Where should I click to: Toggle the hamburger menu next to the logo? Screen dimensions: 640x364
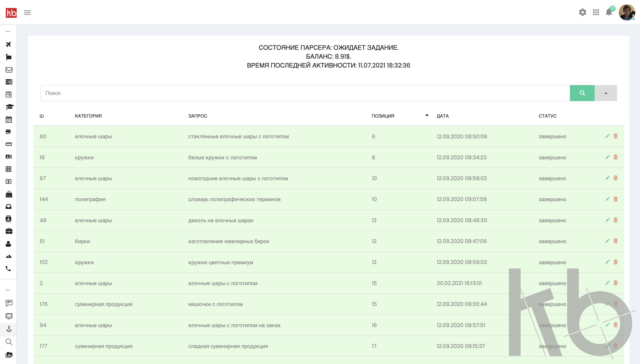click(x=27, y=12)
